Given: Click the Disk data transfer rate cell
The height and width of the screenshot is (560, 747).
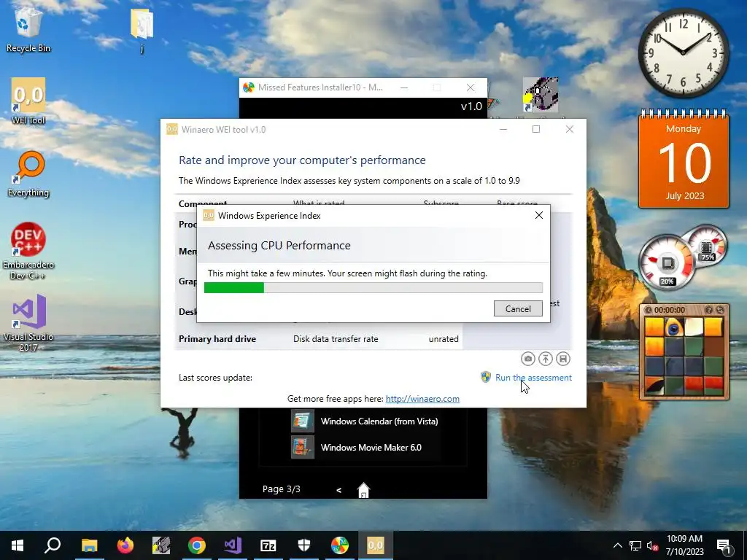Looking at the screenshot, I should click(x=336, y=339).
